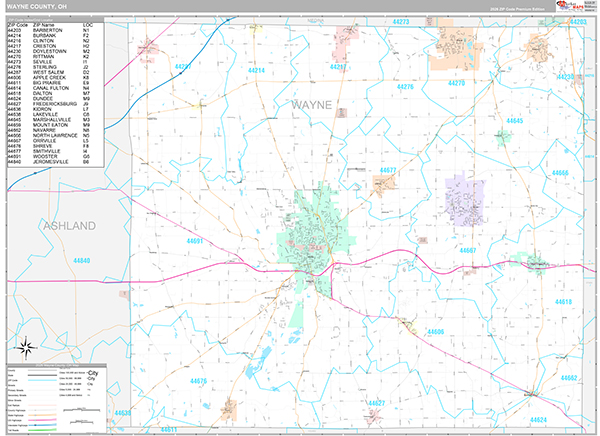Image resolution: width=600 pixels, height=436 pixels.
Task: Click the ASHLAND county label
Action: coord(69,226)
